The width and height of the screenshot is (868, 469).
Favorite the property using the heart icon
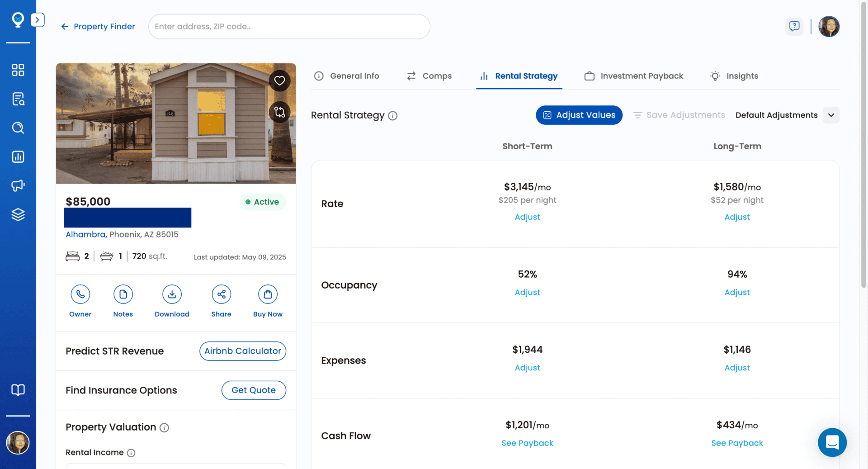pos(279,80)
